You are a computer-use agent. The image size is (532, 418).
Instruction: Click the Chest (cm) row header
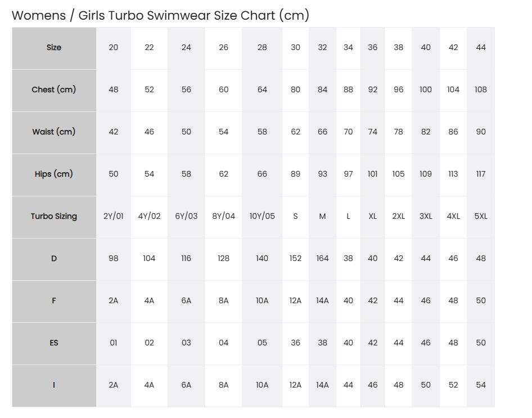[x=54, y=90]
